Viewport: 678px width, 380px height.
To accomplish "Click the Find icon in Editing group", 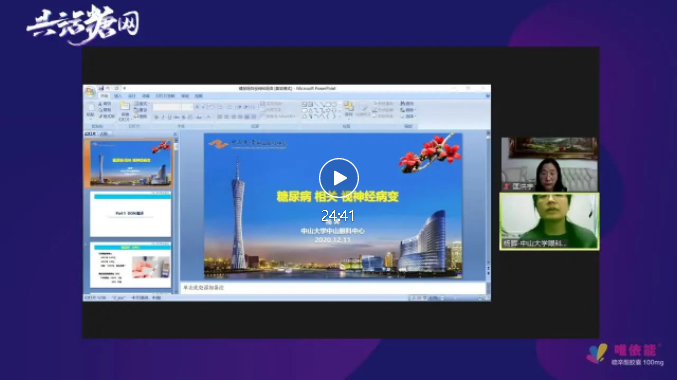I will [x=407, y=104].
